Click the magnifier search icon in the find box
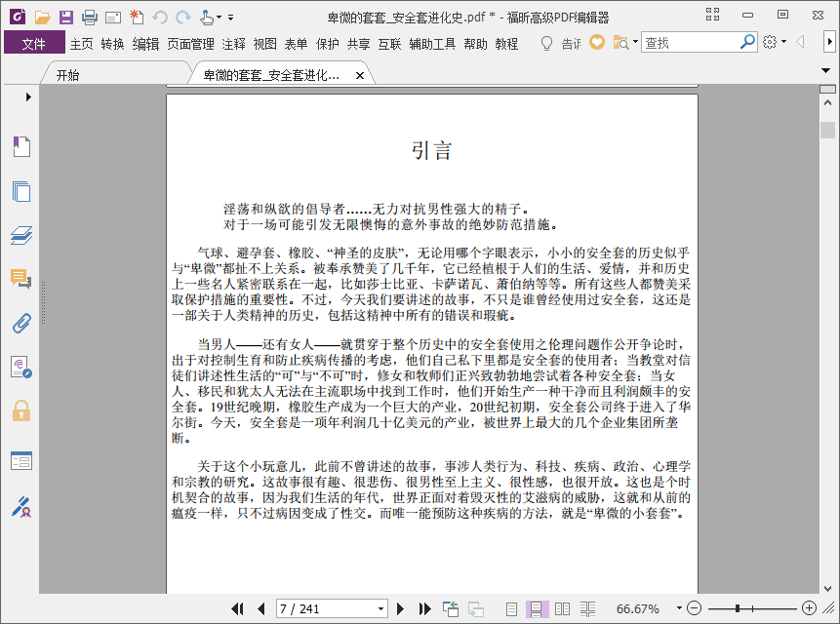Image resolution: width=840 pixels, height=624 pixels. (747, 42)
